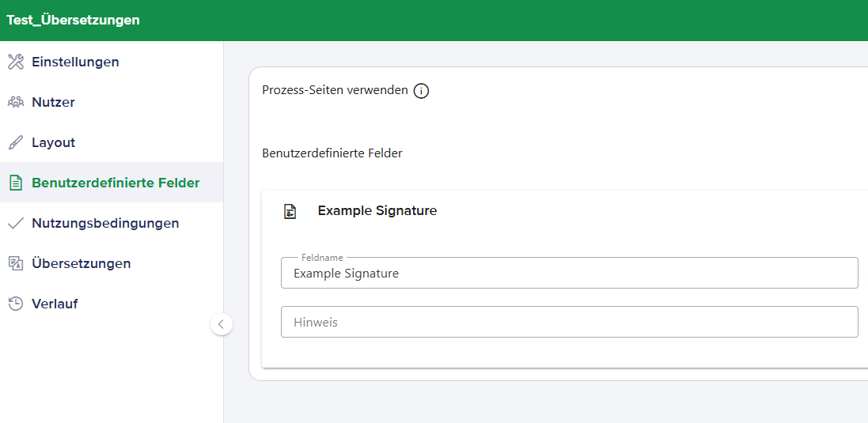Click the Nutzungsbedingungen checkmark icon
The width and height of the screenshot is (868, 423).
[x=16, y=223]
